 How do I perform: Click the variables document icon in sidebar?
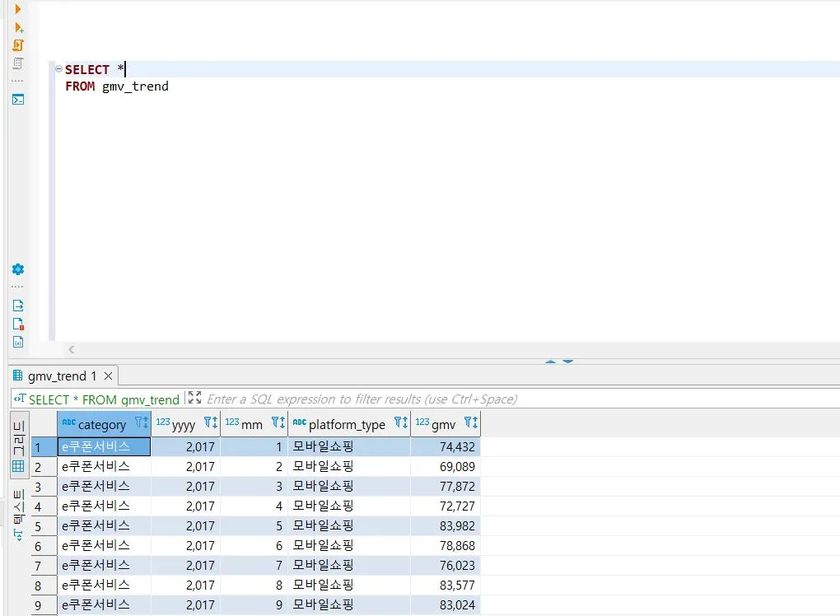click(17, 342)
